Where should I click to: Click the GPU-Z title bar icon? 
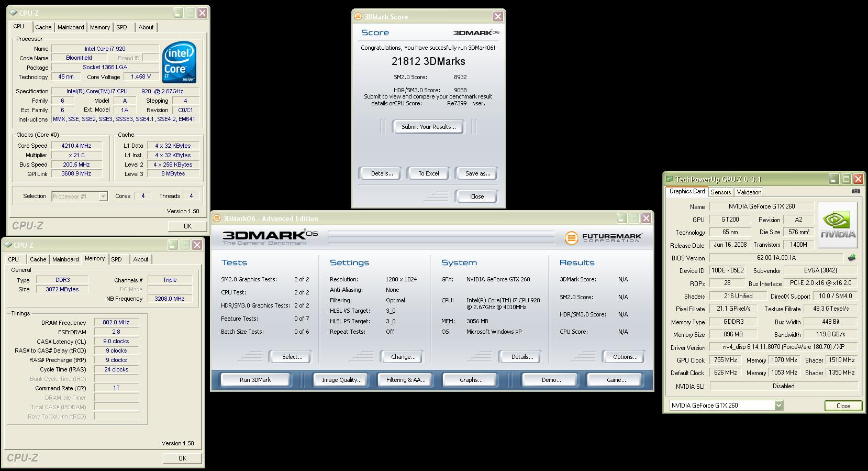pos(669,179)
